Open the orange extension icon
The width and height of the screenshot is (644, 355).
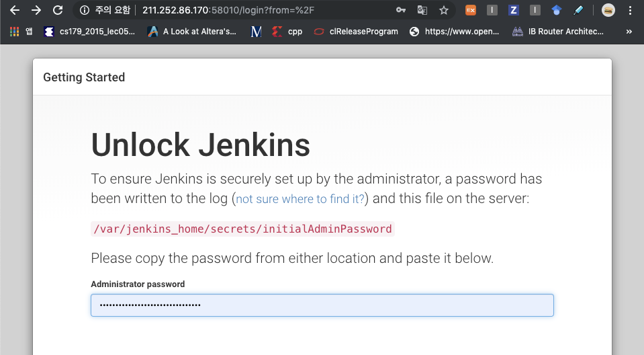pyautogui.click(x=471, y=10)
